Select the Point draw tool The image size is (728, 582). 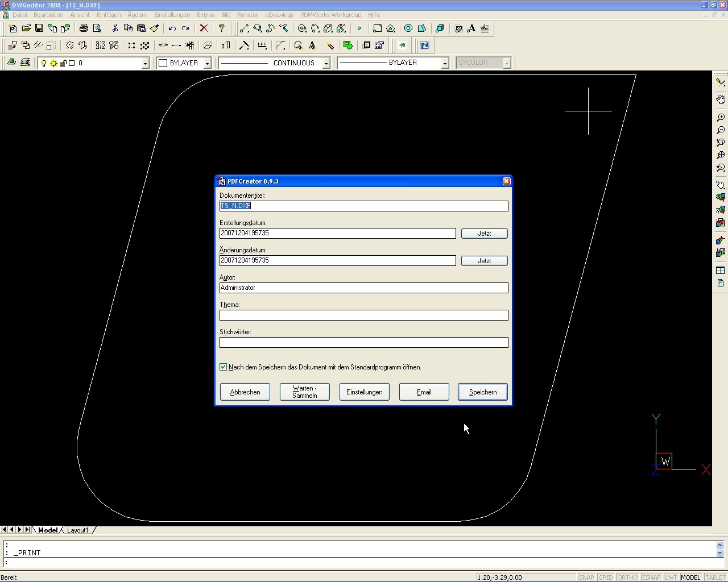359,28
